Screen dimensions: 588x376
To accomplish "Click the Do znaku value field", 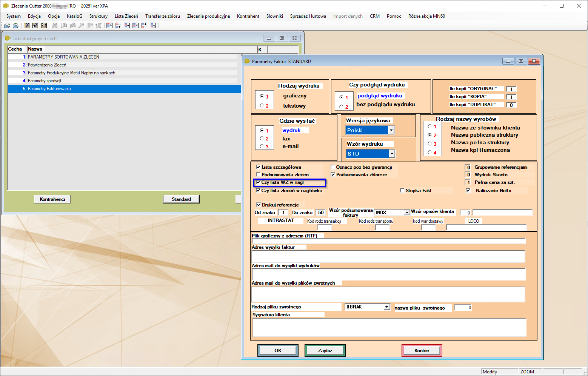I will click(321, 213).
